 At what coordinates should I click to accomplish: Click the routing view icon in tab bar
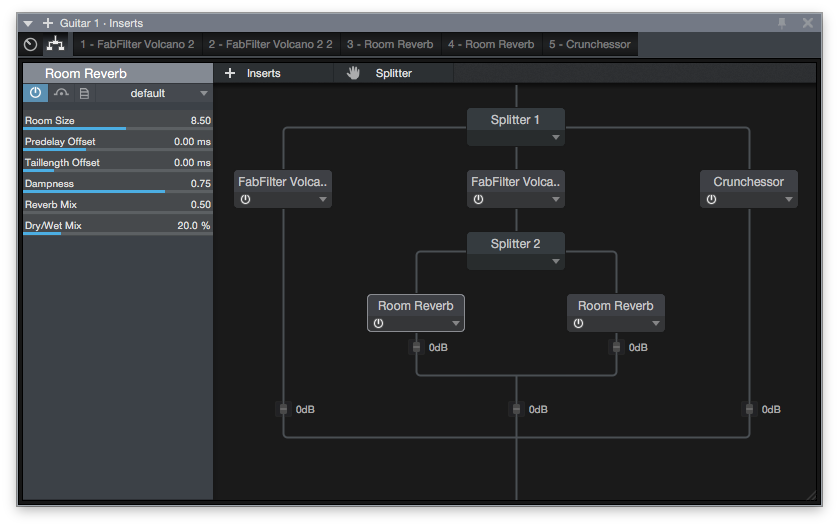point(55,44)
